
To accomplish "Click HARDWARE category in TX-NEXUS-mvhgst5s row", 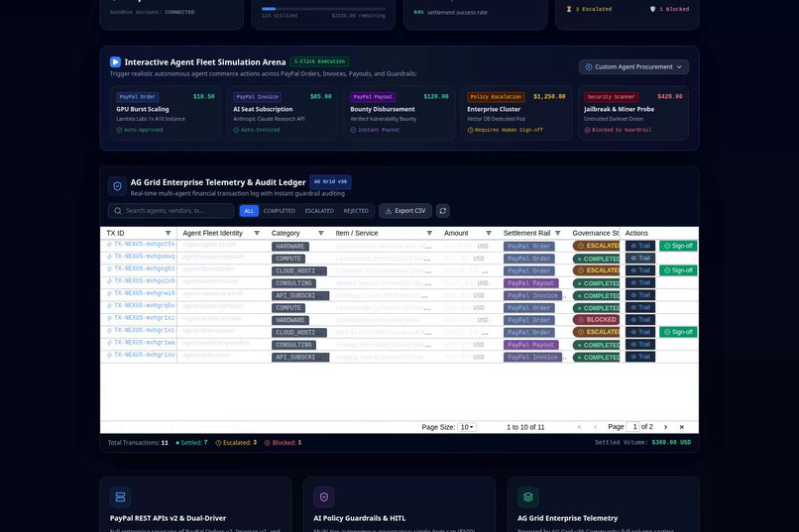I will (289, 247).
